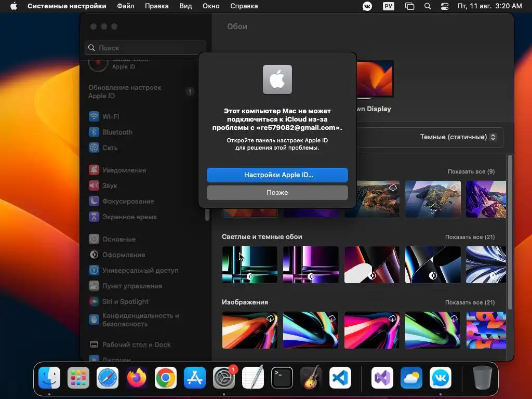Click System Settings icon in Dock
This screenshot has height=399, width=532.
point(224,378)
